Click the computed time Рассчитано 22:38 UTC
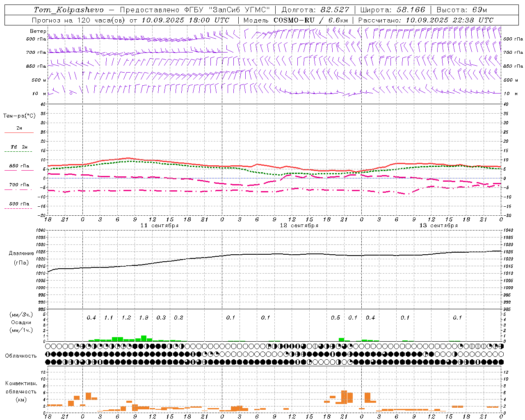The width and height of the screenshot is (525, 420). point(426,20)
